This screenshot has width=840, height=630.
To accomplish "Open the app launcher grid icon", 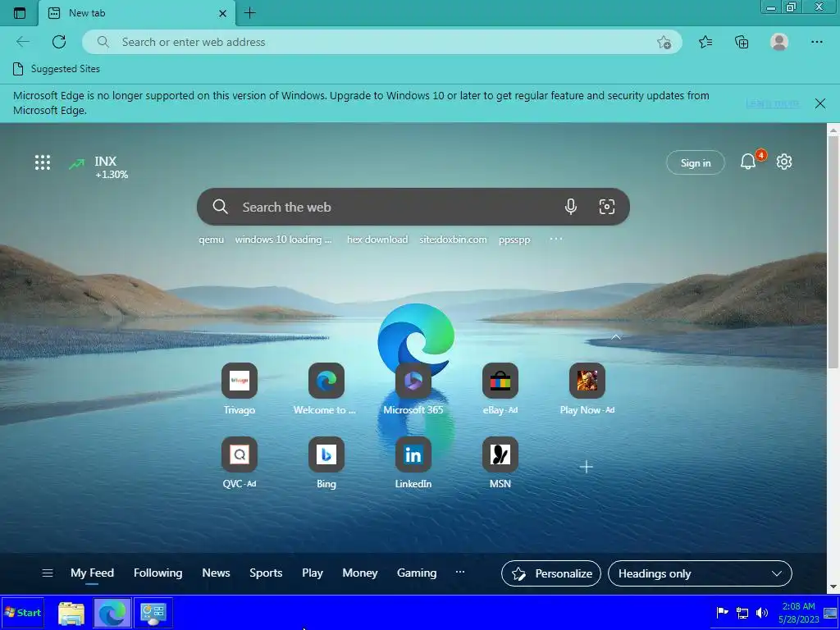I will 43,162.
